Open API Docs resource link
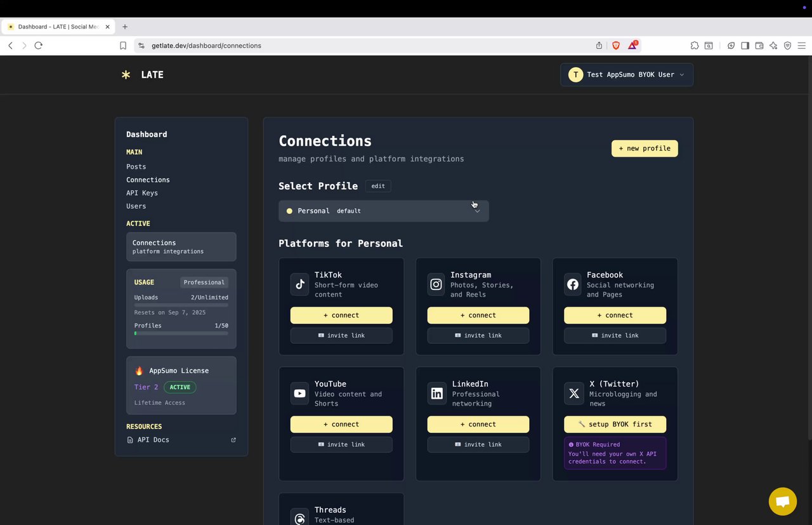This screenshot has height=525, width=812. (x=153, y=440)
